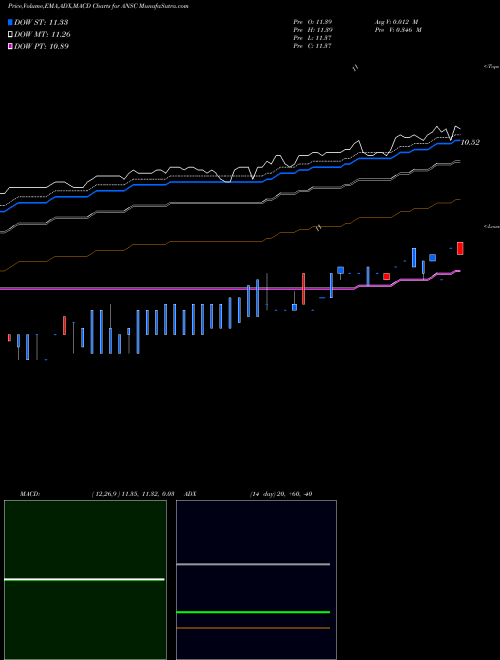
Task: Select the 'DOW ST: 11.33' legend text
Action: point(41,22)
